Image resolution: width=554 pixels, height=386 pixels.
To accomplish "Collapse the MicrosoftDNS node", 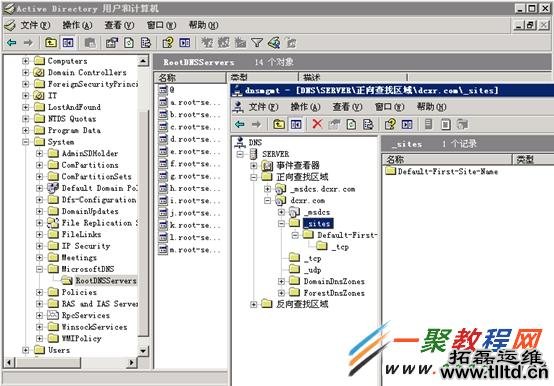I will [40, 269].
